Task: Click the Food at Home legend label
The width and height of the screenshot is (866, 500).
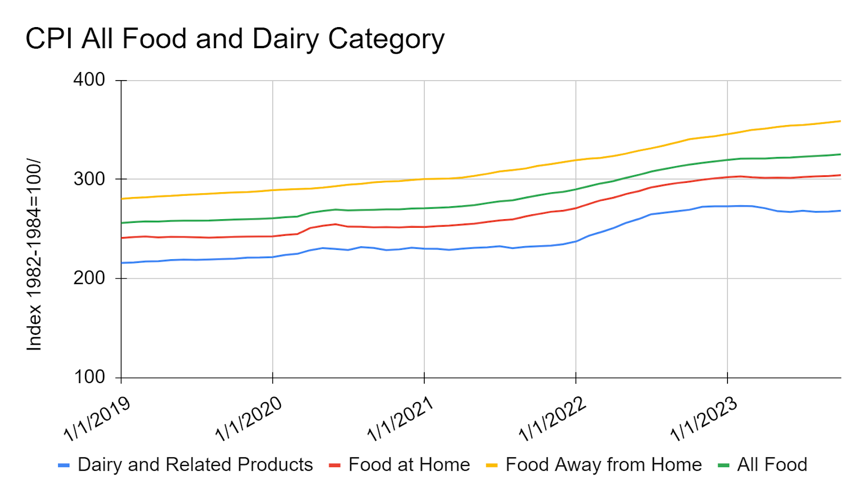Action: click(x=409, y=465)
